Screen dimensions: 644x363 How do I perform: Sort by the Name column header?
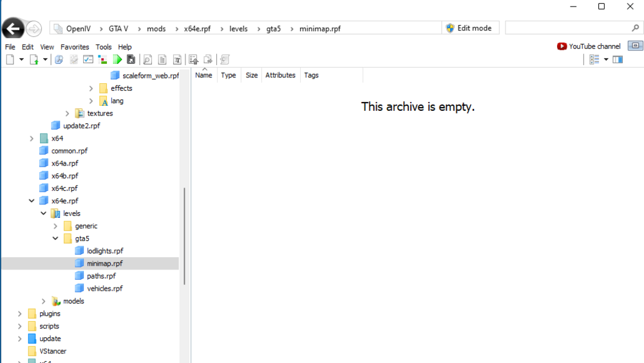tap(204, 75)
